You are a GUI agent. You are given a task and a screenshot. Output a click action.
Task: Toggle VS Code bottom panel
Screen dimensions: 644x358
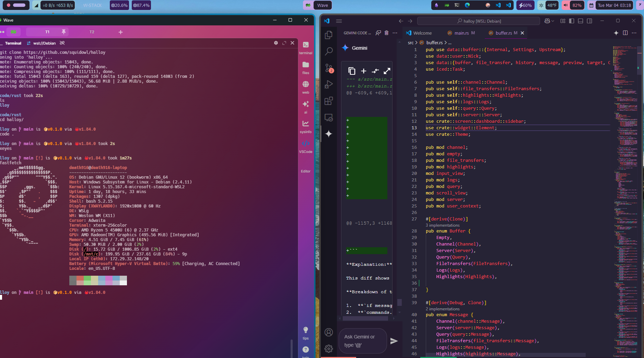[x=581, y=21]
